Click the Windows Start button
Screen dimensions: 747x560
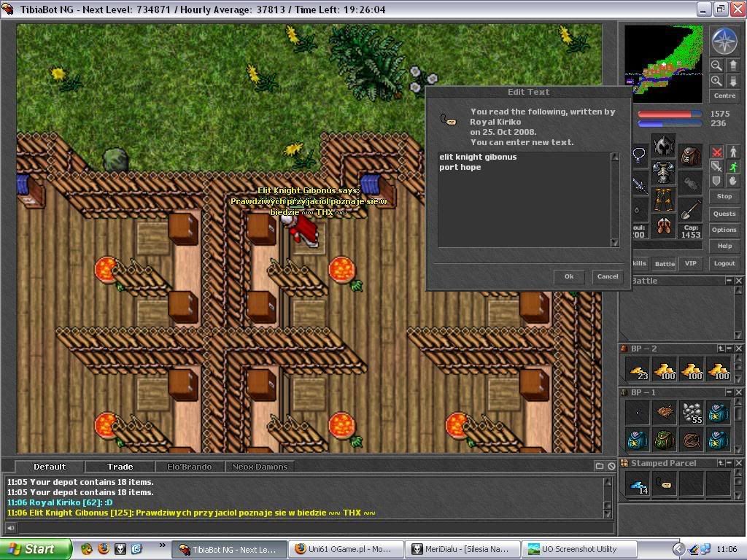(x=36, y=549)
